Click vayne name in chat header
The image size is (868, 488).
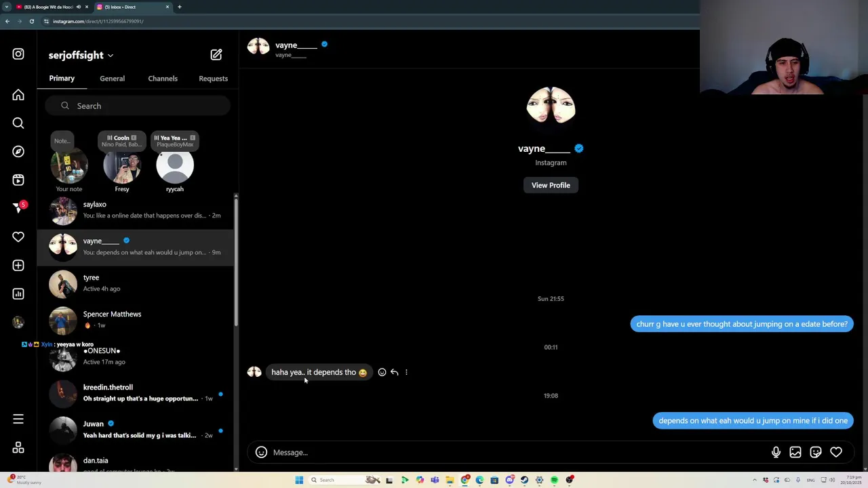tap(296, 45)
